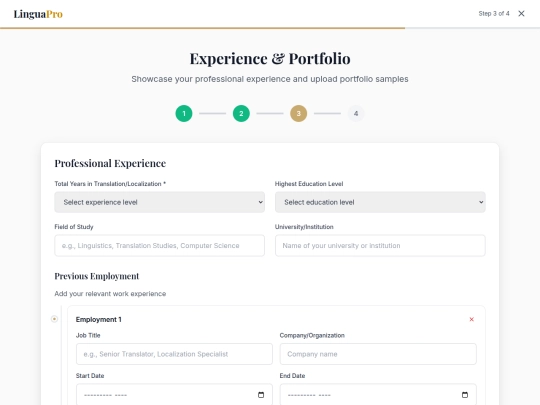The height and width of the screenshot is (405, 540).
Task: Remove Employment 1 entry with red X
Action: [471, 319]
